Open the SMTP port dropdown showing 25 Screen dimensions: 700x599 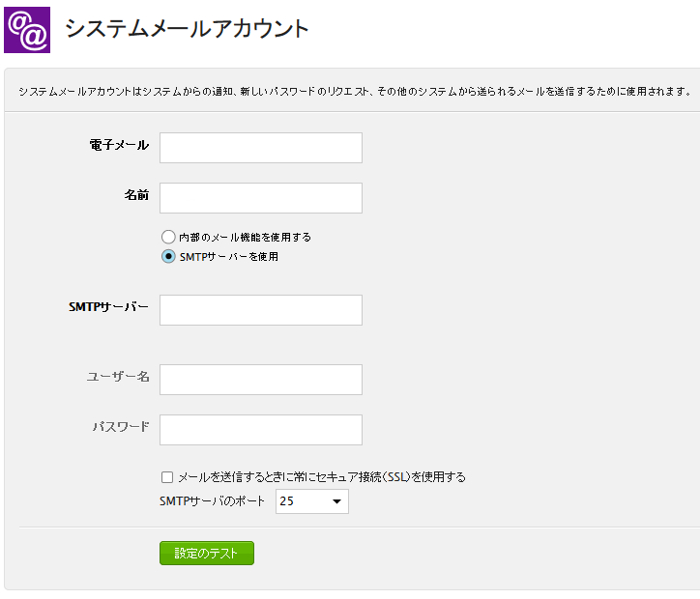point(312,501)
